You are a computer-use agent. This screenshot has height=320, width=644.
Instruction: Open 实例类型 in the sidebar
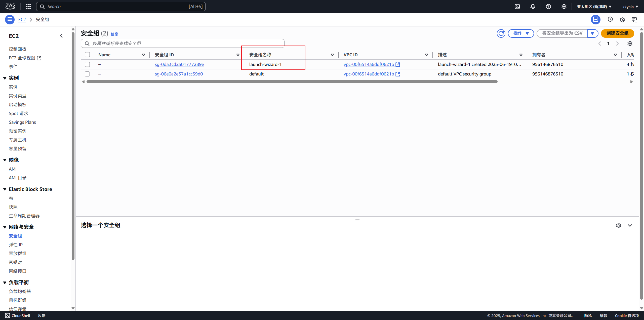pyautogui.click(x=18, y=96)
